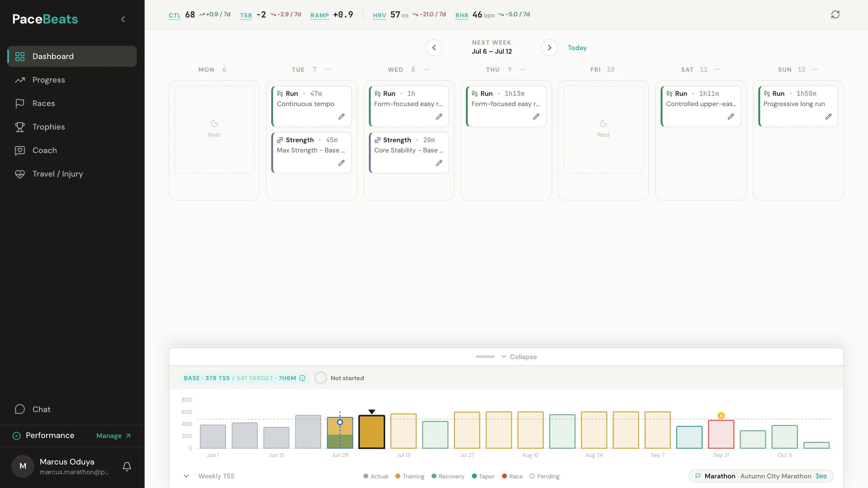Image resolution: width=868 pixels, height=488 pixels.
Task: Click the Manage performance link
Action: point(113,436)
